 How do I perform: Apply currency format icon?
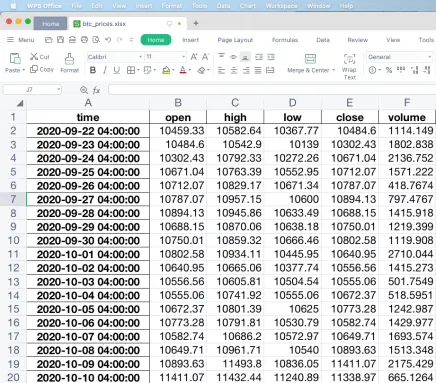coord(372,70)
